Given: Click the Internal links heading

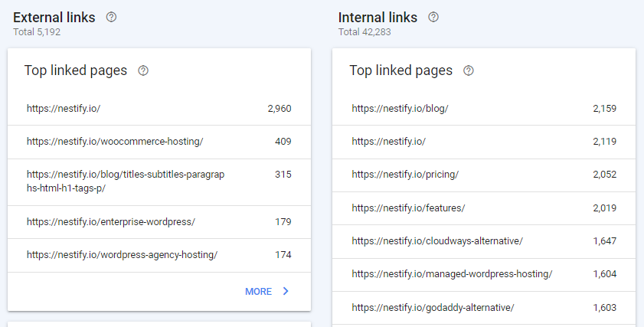Looking at the screenshot, I should [378, 18].
